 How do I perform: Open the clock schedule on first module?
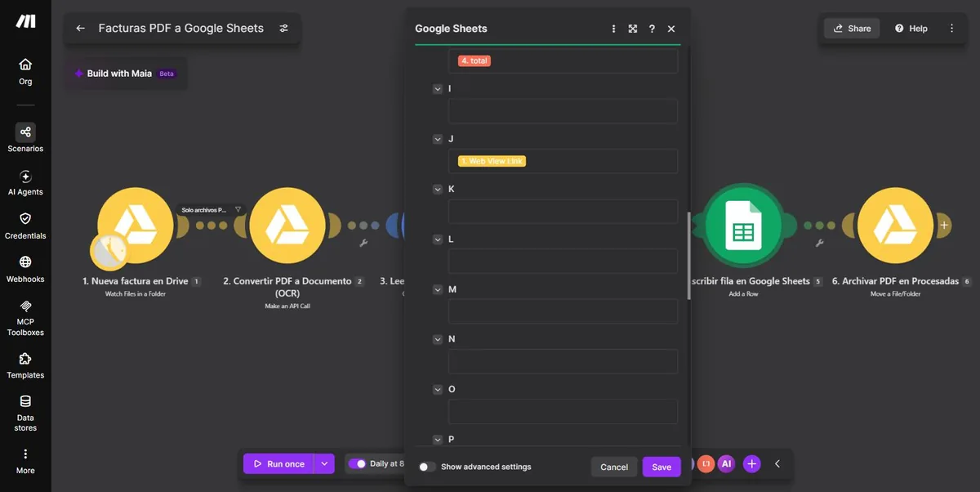(x=109, y=252)
